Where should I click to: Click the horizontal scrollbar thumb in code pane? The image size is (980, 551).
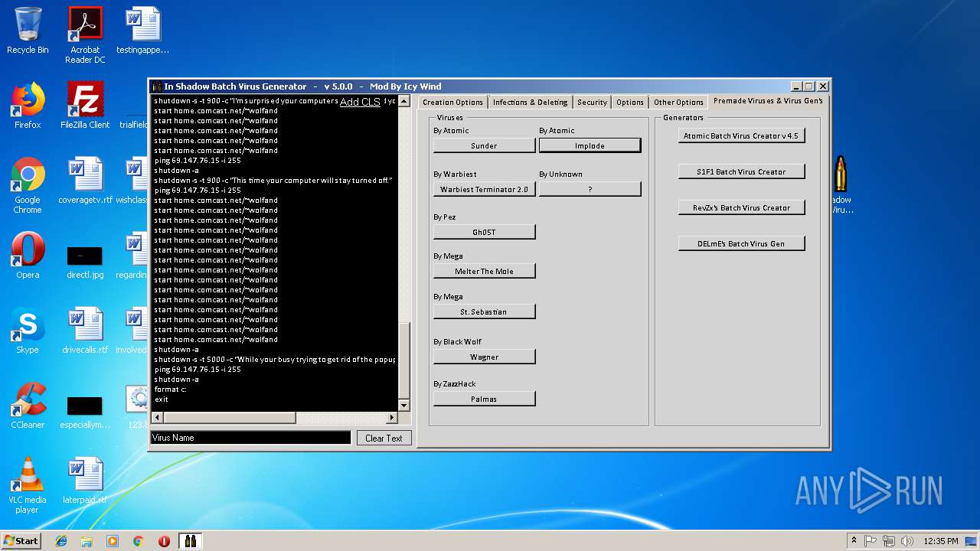coord(230,418)
